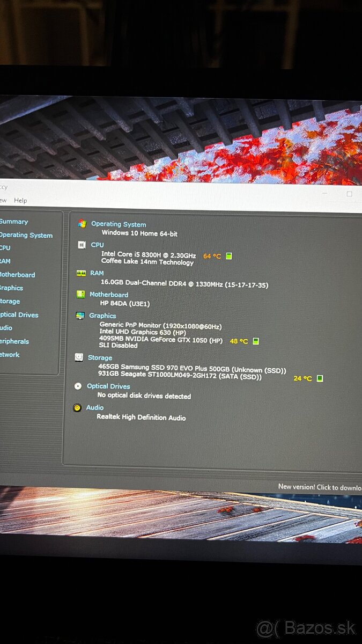Maximize the Speccy window
The image size is (362, 644).
349,194
